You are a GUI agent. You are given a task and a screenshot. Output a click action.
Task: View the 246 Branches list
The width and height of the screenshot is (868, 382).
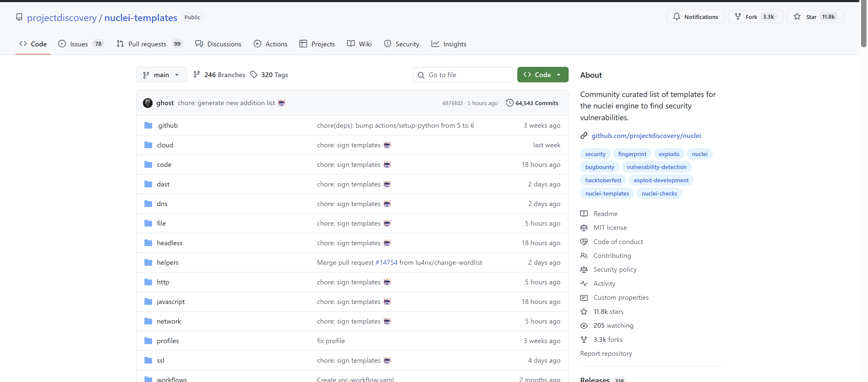[219, 75]
